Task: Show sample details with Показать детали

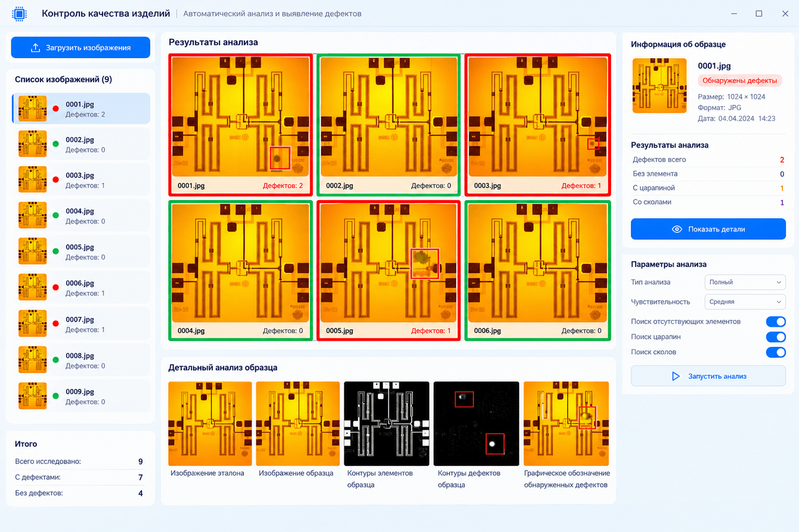Action: point(708,229)
